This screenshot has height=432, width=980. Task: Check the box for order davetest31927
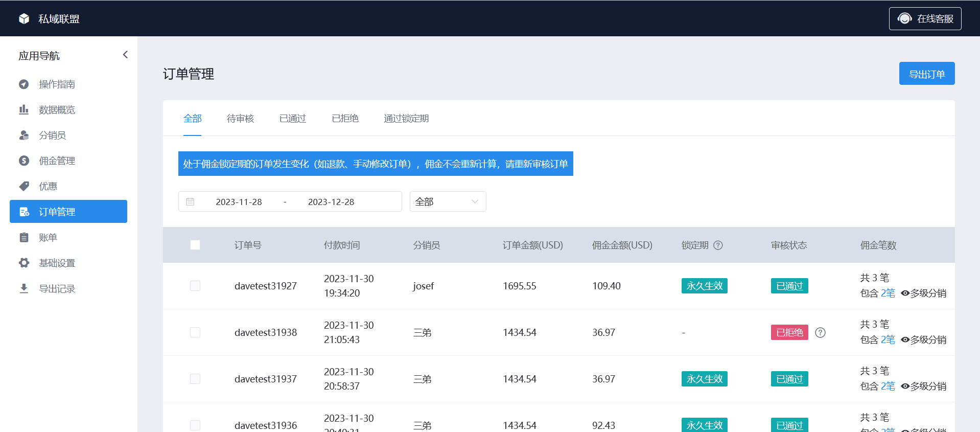coord(195,286)
